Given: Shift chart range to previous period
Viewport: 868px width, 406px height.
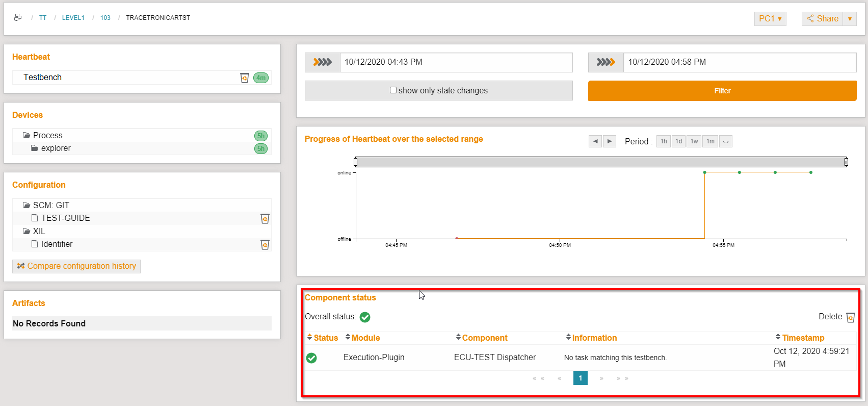Looking at the screenshot, I should click(595, 141).
